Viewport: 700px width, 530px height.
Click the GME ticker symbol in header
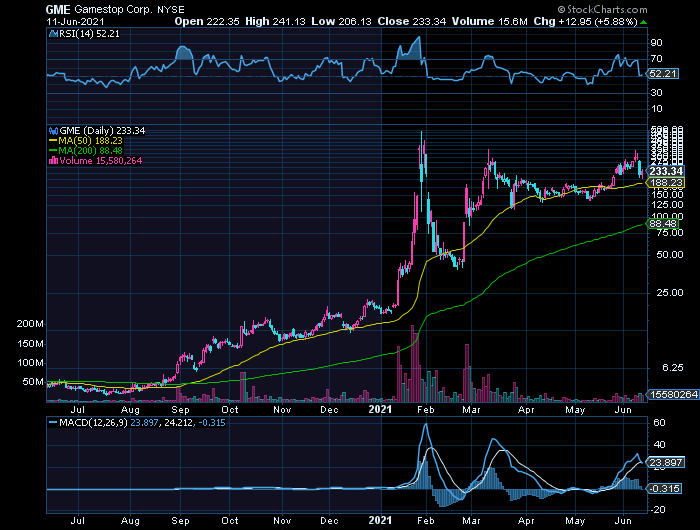(x=58, y=9)
